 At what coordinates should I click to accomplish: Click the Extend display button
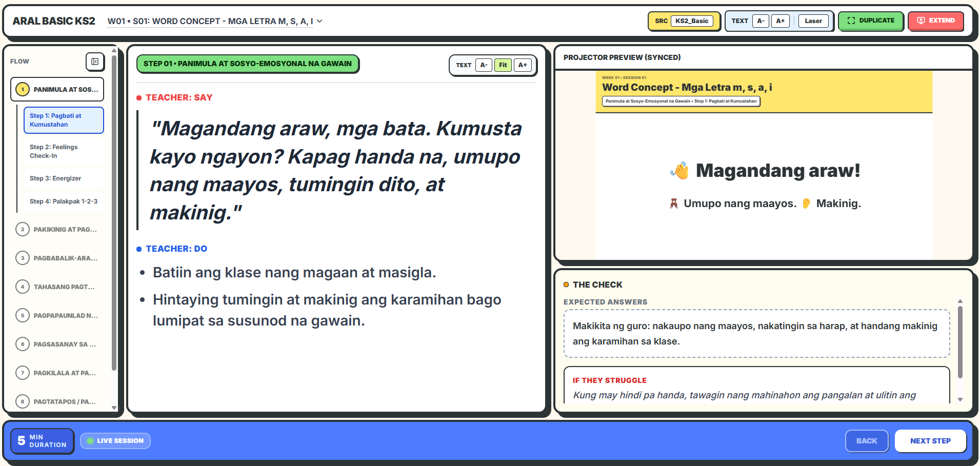(x=935, y=21)
